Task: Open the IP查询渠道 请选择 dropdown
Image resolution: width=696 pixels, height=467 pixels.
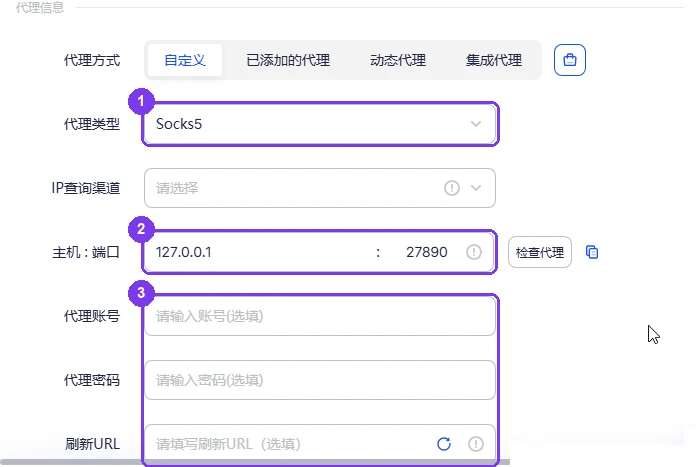Action: [320, 188]
